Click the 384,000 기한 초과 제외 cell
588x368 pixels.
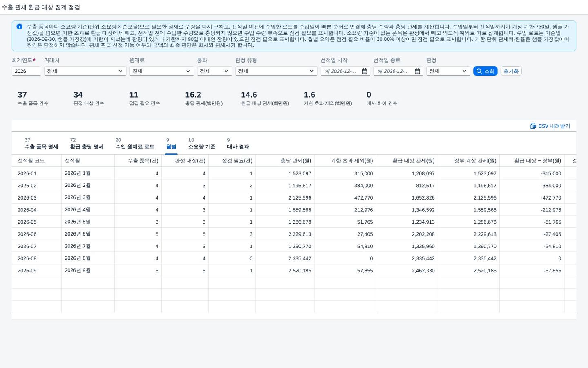(345, 186)
